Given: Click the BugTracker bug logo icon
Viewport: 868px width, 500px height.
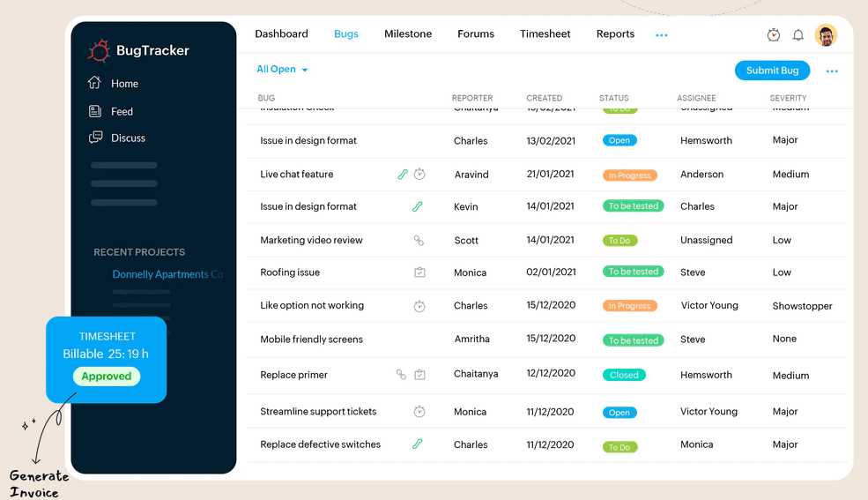Looking at the screenshot, I should pyautogui.click(x=99, y=51).
